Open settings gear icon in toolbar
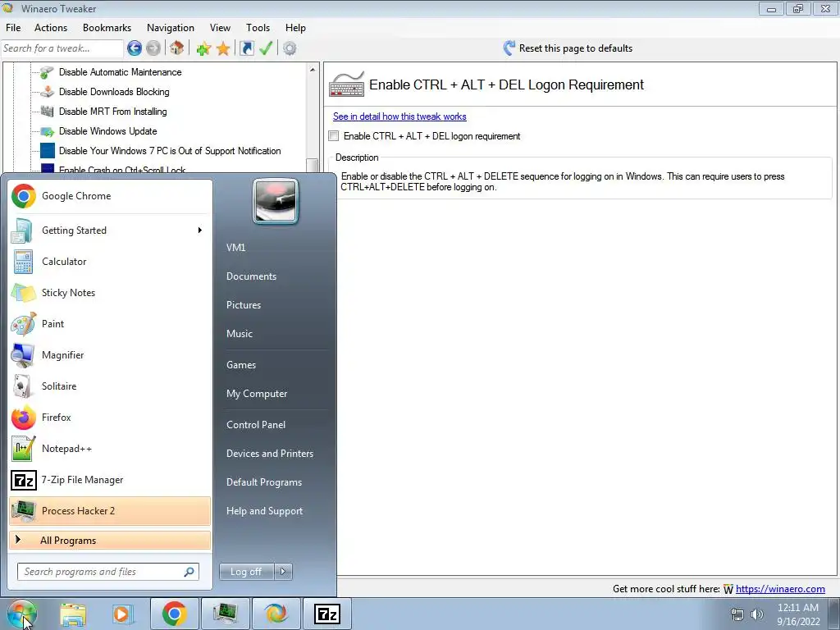The width and height of the screenshot is (840, 630). click(290, 48)
